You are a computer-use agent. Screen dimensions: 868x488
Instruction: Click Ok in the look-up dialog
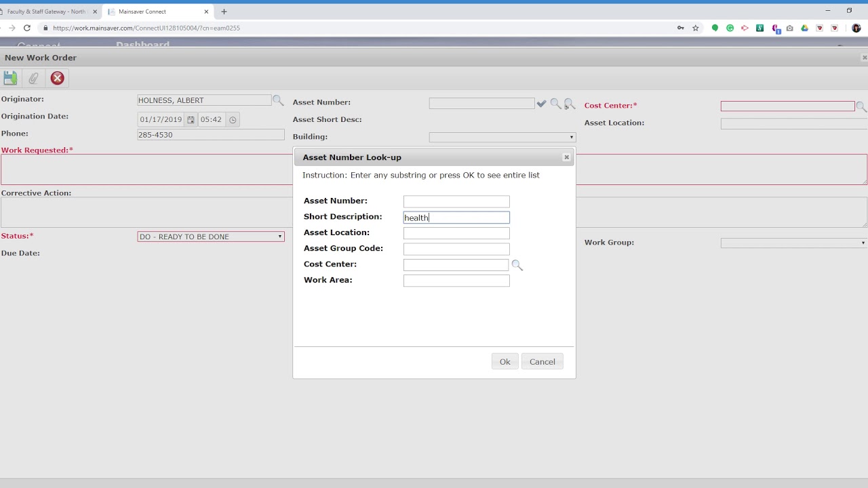[x=505, y=362]
